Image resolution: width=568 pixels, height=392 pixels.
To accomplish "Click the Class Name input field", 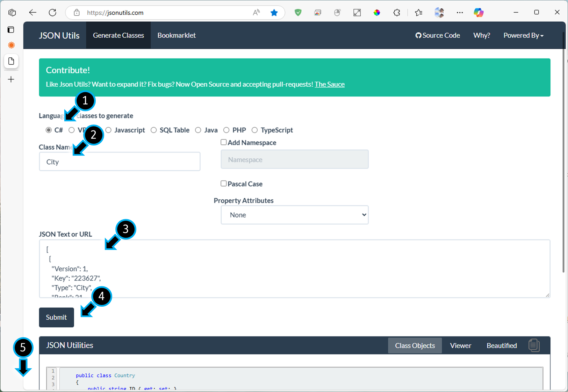I will pos(120,162).
